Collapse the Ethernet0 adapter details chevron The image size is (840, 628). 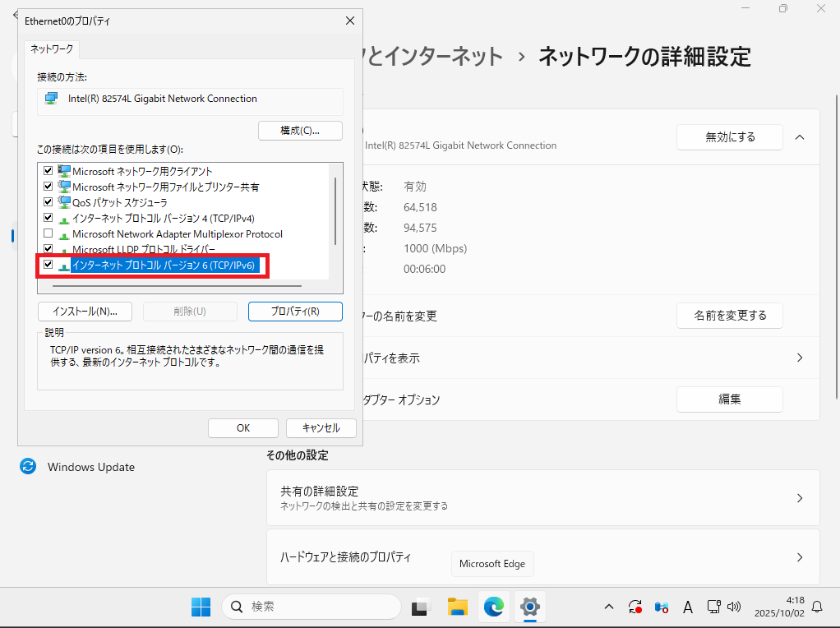tap(800, 137)
